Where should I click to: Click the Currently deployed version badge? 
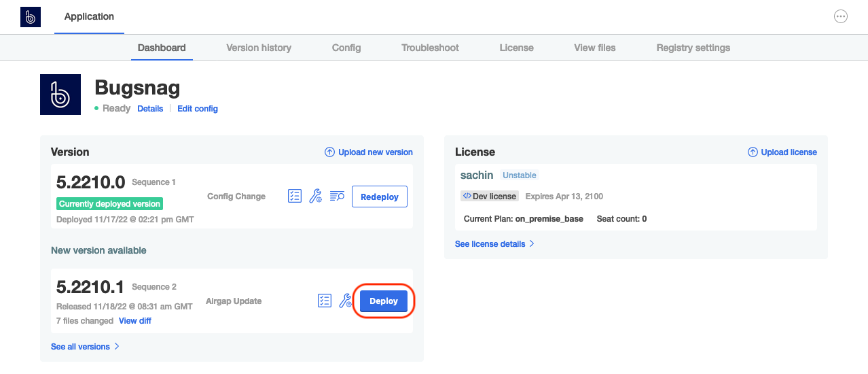[x=109, y=203]
